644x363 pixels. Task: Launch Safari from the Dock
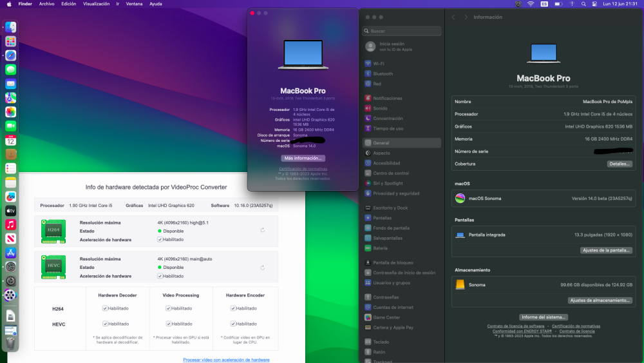pyautogui.click(x=11, y=55)
